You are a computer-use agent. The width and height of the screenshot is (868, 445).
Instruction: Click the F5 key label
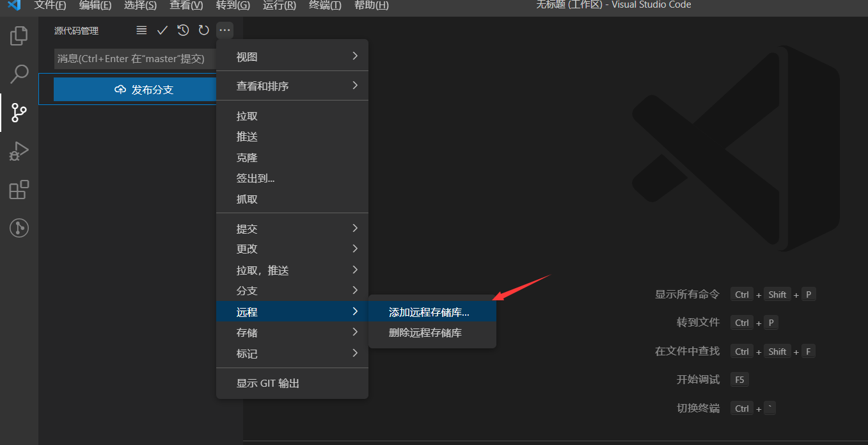click(x=739, y=380)
